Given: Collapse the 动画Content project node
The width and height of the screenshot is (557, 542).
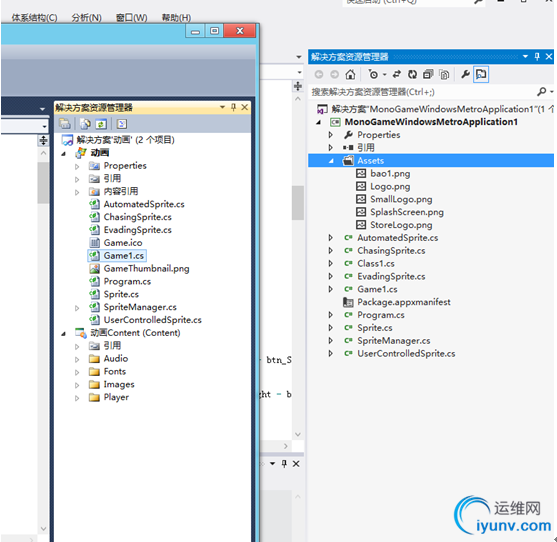Looking at the screenshot, I should (x=64, y=334).
